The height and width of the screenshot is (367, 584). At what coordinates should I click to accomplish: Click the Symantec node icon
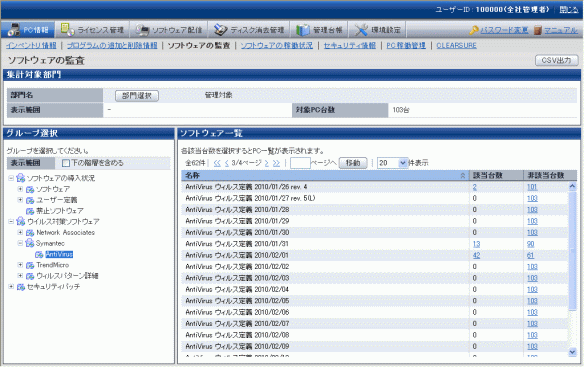(30, 243)
